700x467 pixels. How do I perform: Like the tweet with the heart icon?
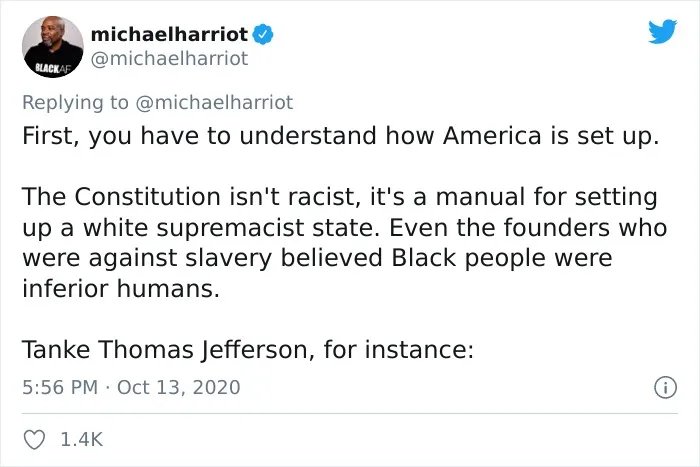34,440
